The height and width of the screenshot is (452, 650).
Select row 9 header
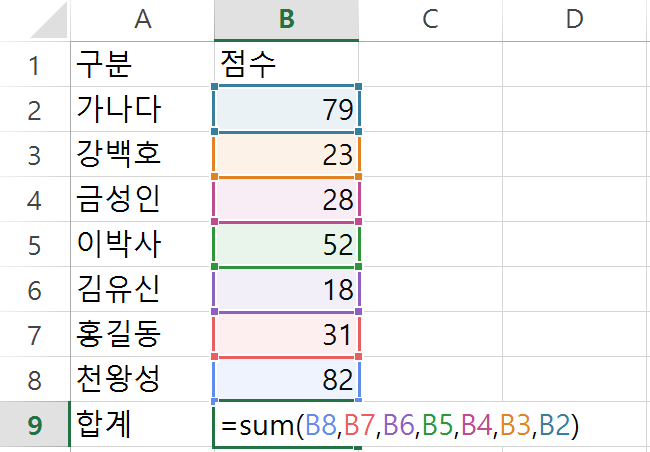[34, 425]
